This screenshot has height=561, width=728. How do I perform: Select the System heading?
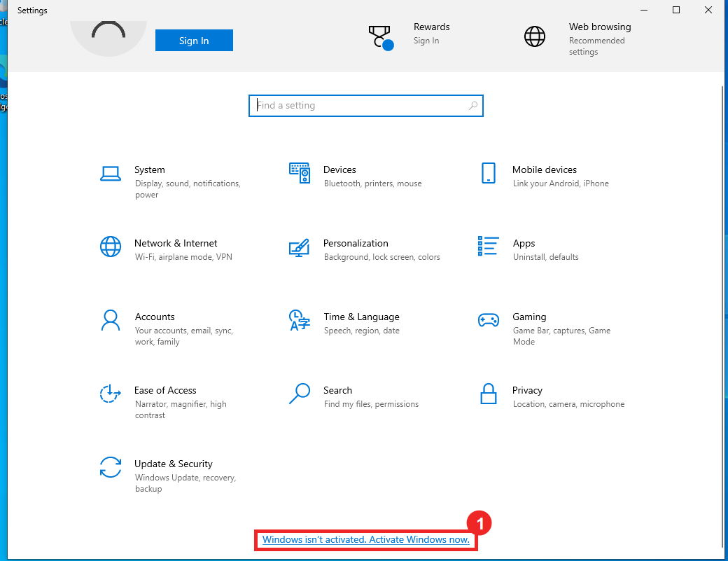point(150,170)
